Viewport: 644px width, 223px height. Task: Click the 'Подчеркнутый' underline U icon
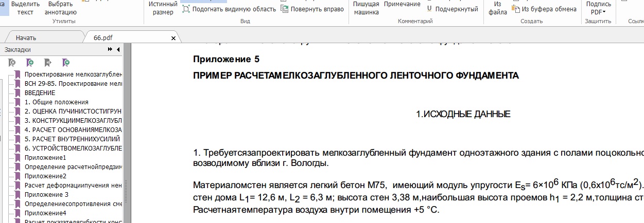pyautogui.click(x=429, y=9)
